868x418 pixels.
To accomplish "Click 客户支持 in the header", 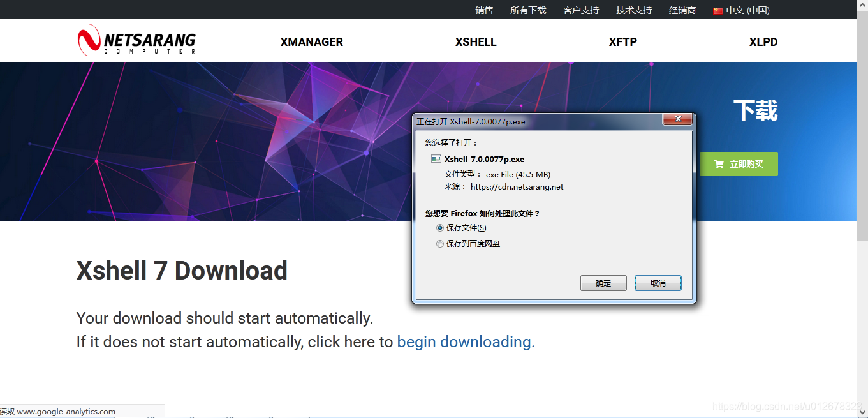I will 580,10.
